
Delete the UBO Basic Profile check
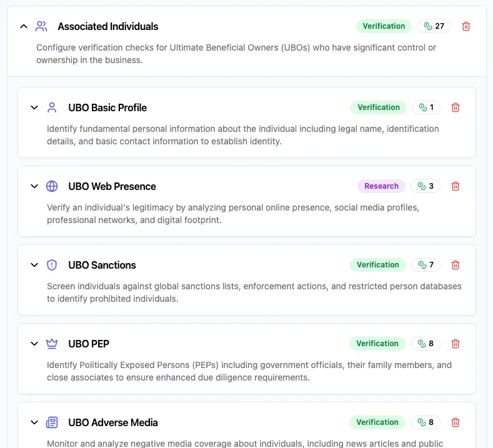pyautogui.click(x=456, y=107)
